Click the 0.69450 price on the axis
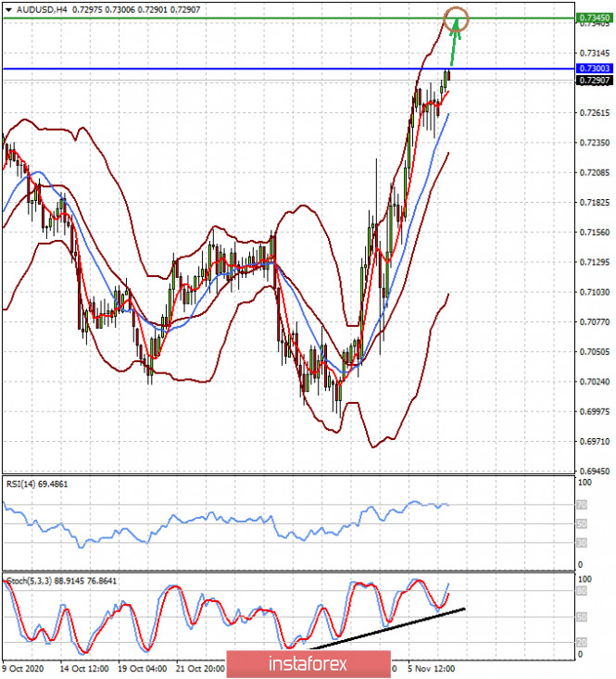The width and height of the screenshot is (616, 679). (x=595, y=472)
